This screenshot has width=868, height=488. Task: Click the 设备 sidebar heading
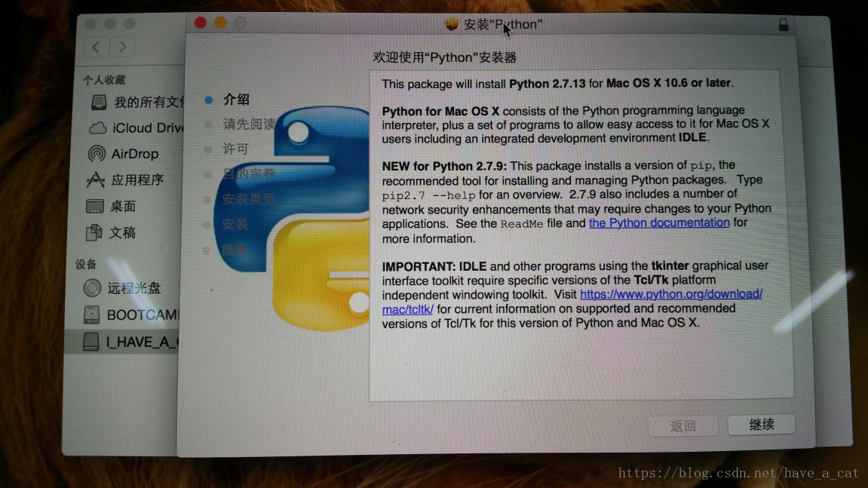[86, 265]
